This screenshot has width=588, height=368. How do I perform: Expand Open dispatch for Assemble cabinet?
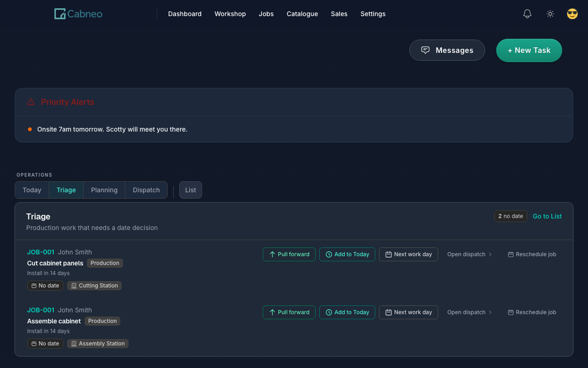[x=469, y=312]
